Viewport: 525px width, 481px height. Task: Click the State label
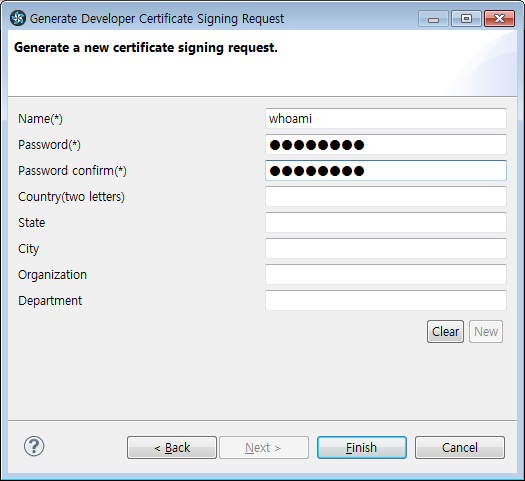coord(31,223)
